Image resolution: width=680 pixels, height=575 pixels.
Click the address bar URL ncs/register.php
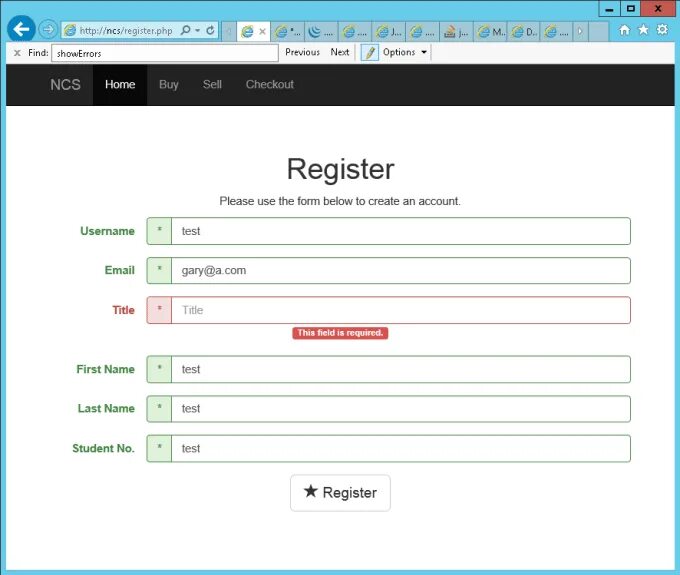[126, 31]
